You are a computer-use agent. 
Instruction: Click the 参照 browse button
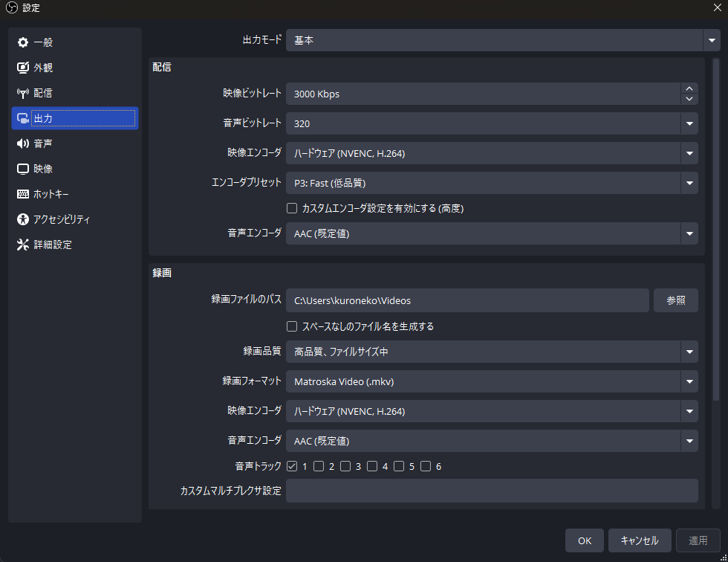tap(675, 300)
